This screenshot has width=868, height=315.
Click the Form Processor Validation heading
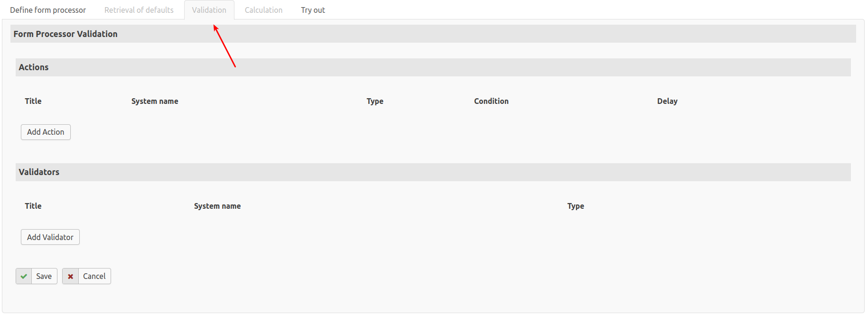pos(65,34)
